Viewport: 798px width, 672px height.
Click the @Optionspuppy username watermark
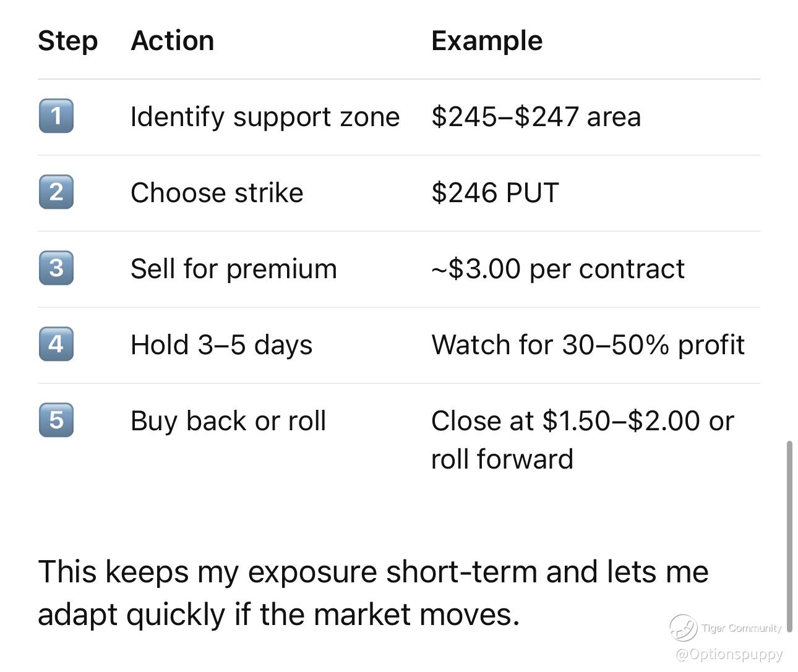click(729, 654)
